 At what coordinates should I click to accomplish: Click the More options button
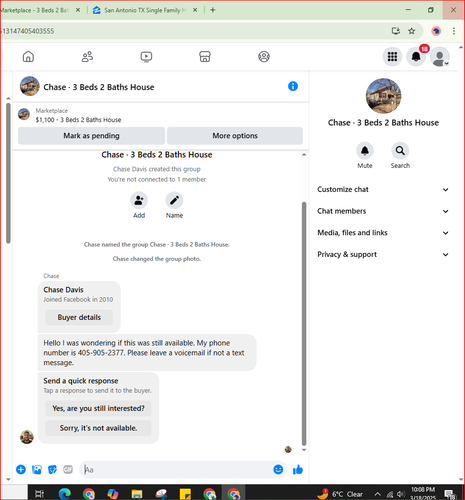point(235,136)
